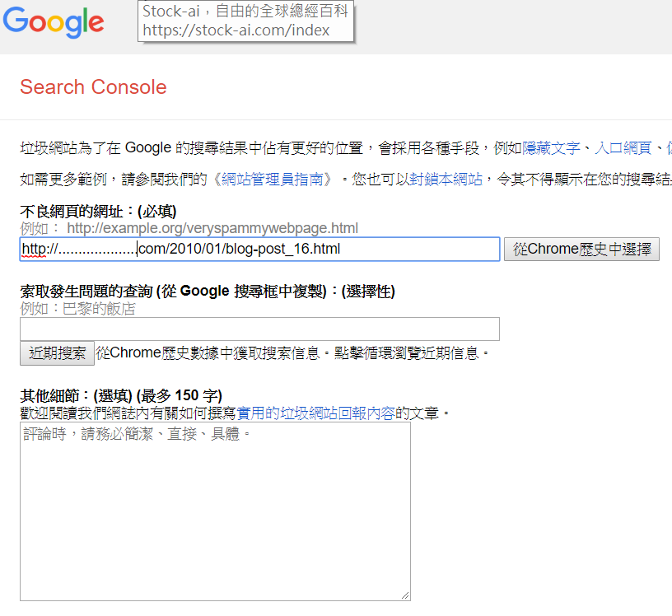Open the Search Console heading link
672x616 pixels.
click(93, 87)
